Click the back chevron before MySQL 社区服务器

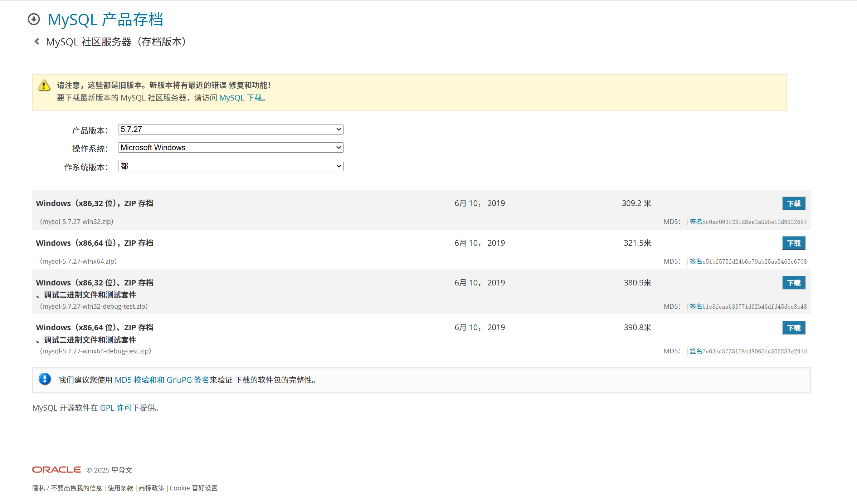37,41
